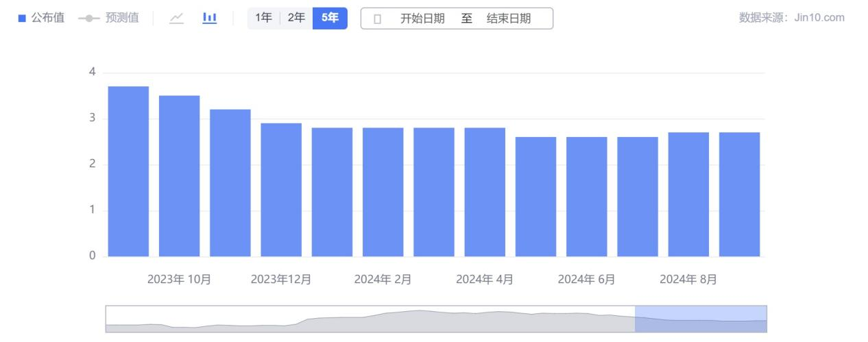This screenshot has width=868, height=342.
Task: Click the 2023年 10月 axis label
Action: click(179, 280)
